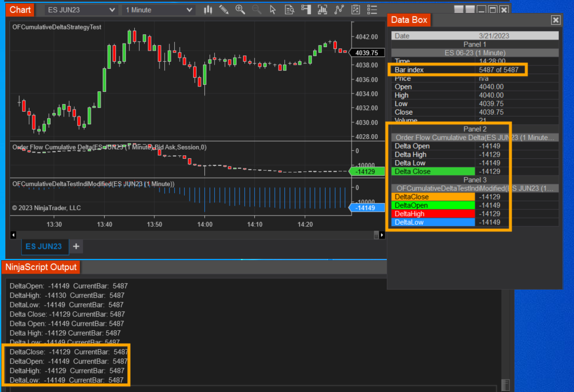Click the Panel 2 header in Data Box
Screen dimensions: 574x392
click(475, 129)
